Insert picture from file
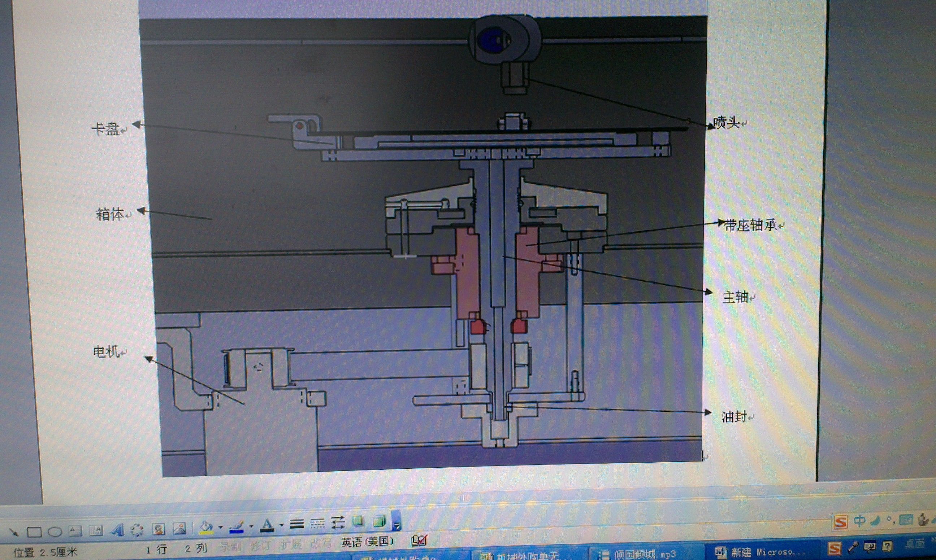This screenshot has height=560, width=936. [x=179, y=528]
